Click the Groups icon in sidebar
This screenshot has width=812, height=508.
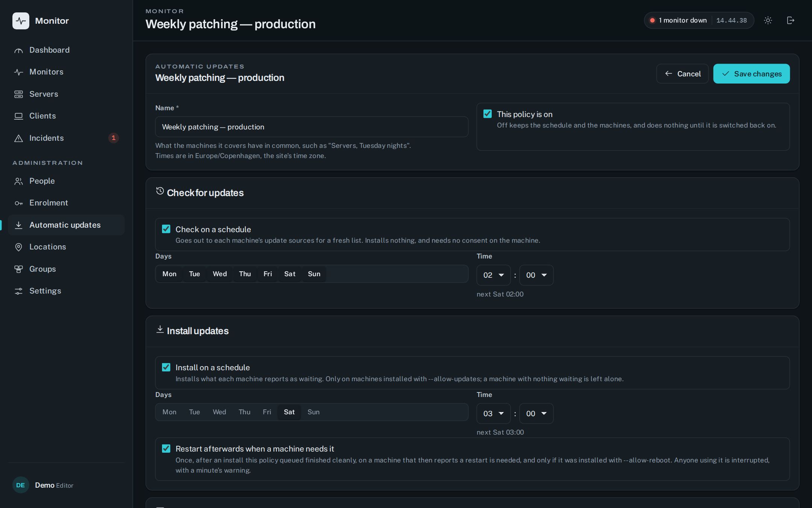tap(18, 269)
